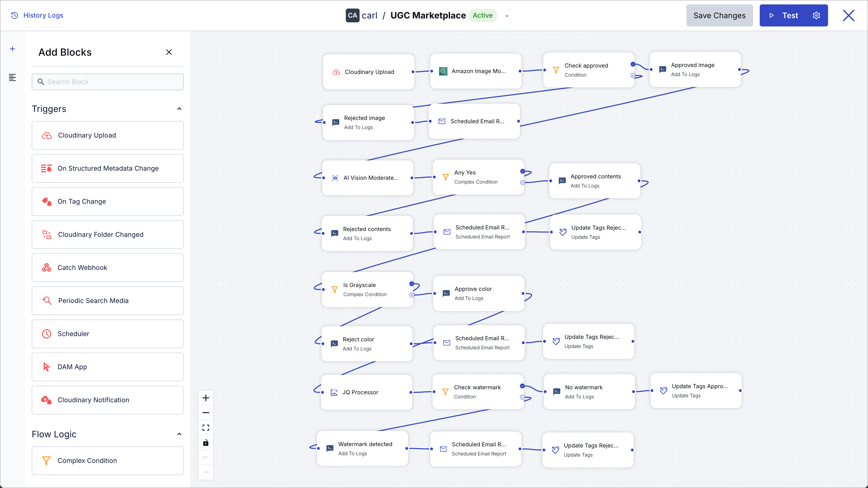The width and height of the screenshot is (868, 488).
Task: Collapse the Flow Logic section
Action: [x=179, y=434]
